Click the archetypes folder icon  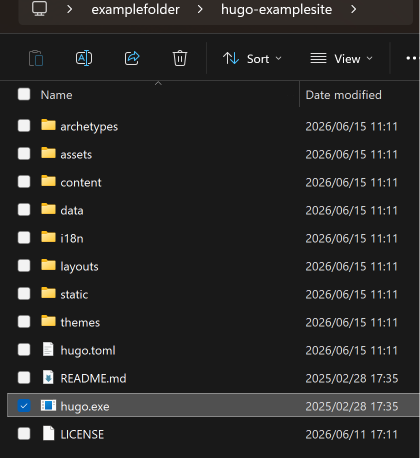(x=48, y=125)
